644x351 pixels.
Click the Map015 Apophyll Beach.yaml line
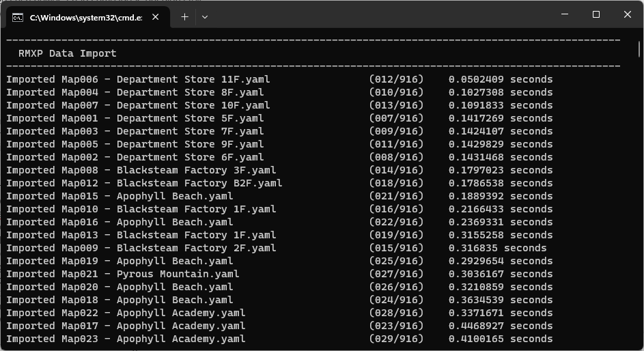120,196
